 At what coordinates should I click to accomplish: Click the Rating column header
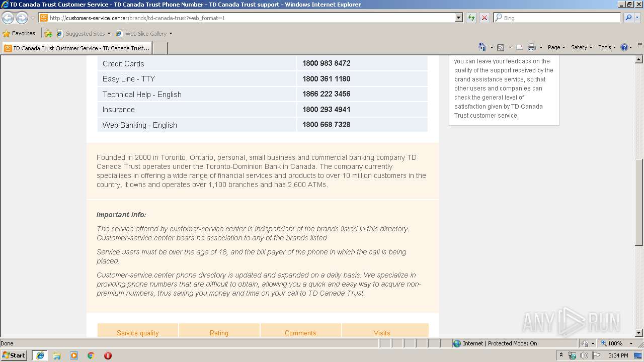219,332
